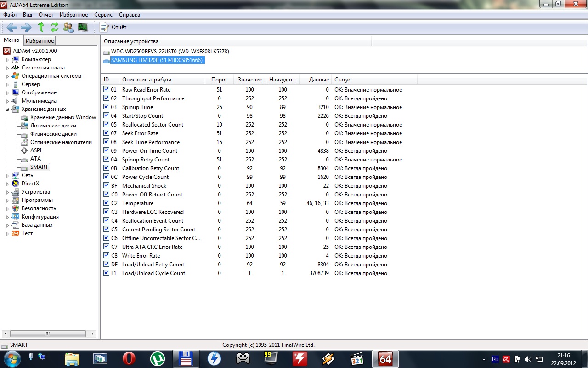Open the Файл menu
588x368 pixels.
click(10, 15)
